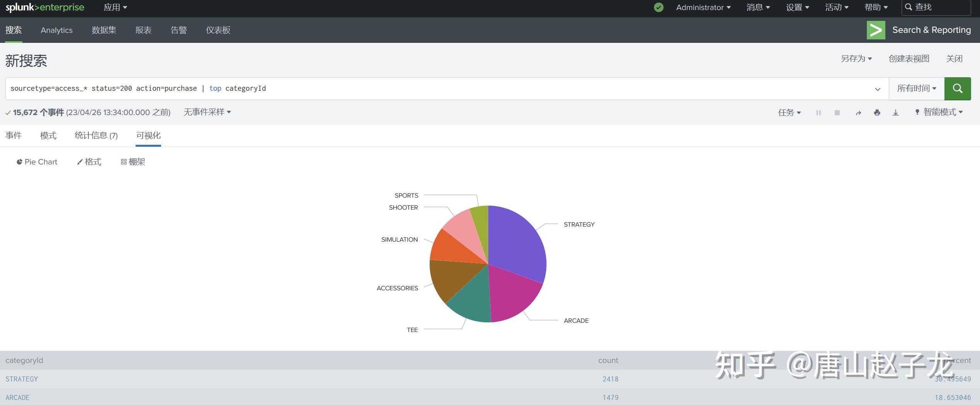Open 格式 format options

tap(89, 162)
